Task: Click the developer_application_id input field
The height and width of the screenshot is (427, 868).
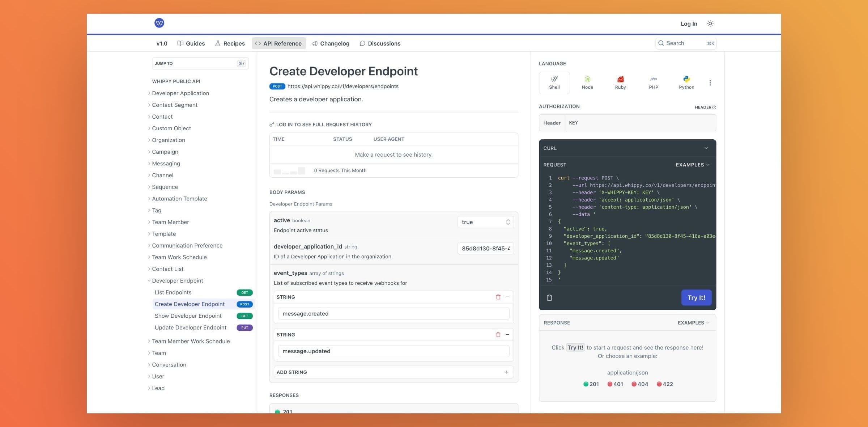Action: click(x=485, y=249)
